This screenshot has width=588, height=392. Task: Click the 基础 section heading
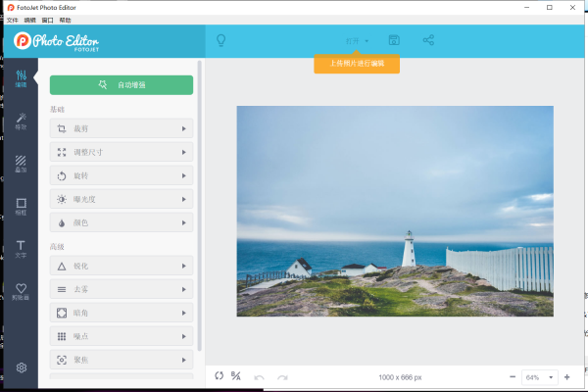point(57,110)
